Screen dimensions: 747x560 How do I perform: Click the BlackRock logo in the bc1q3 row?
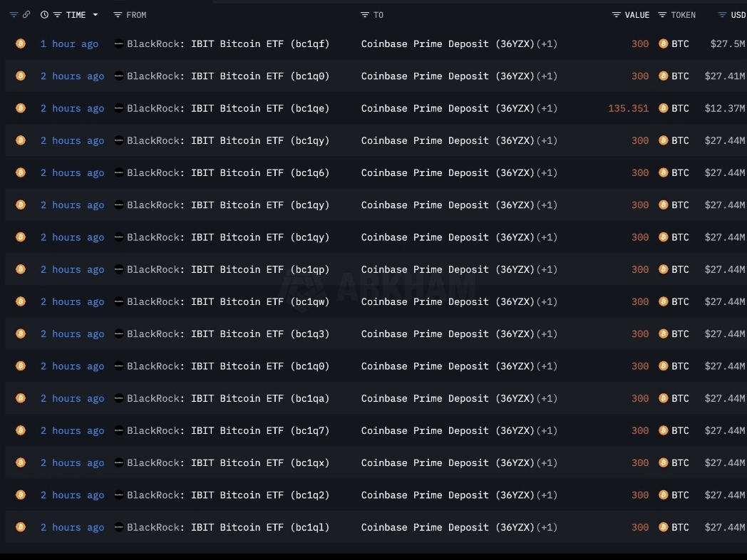coord(118,334)
